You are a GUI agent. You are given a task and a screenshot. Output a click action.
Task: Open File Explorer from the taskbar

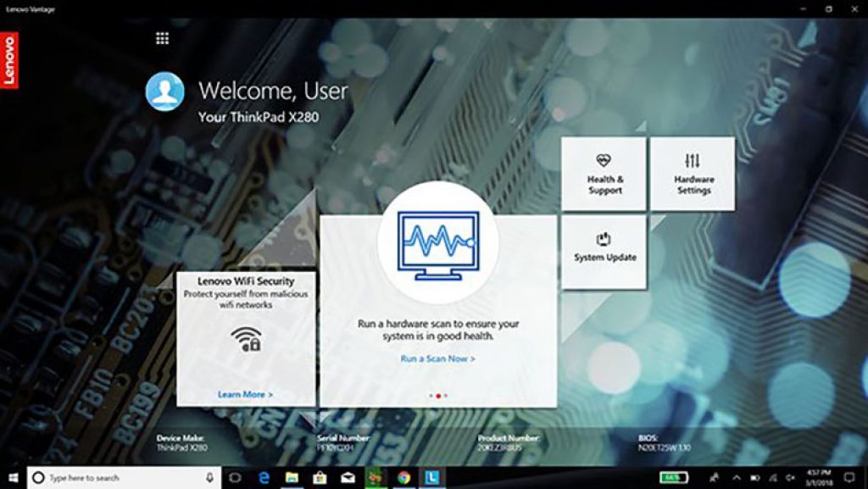point(292,477)
